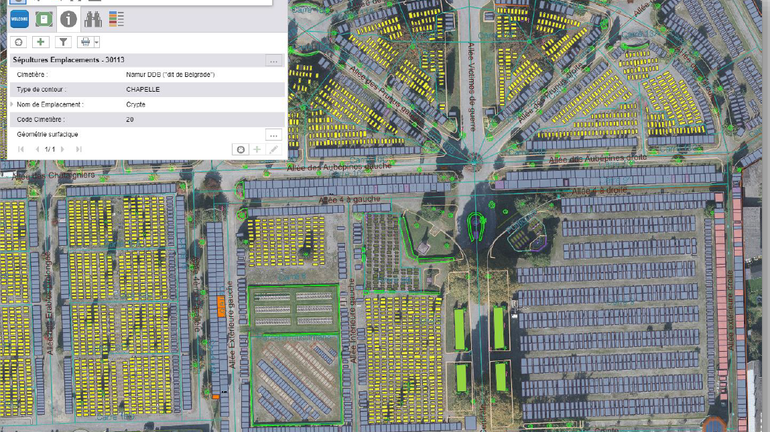Click the circular locate button in toolbar
The height and width of the screenshot is (432, 770).
click(18, 42)
